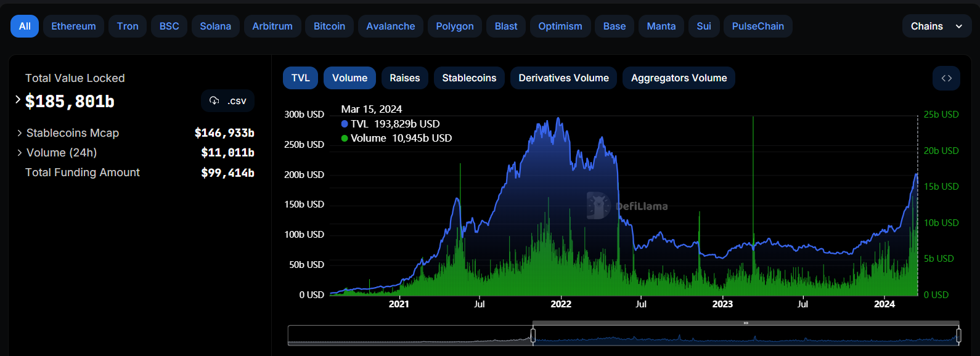Go to the Arbitrum chain page

point(272,26)
